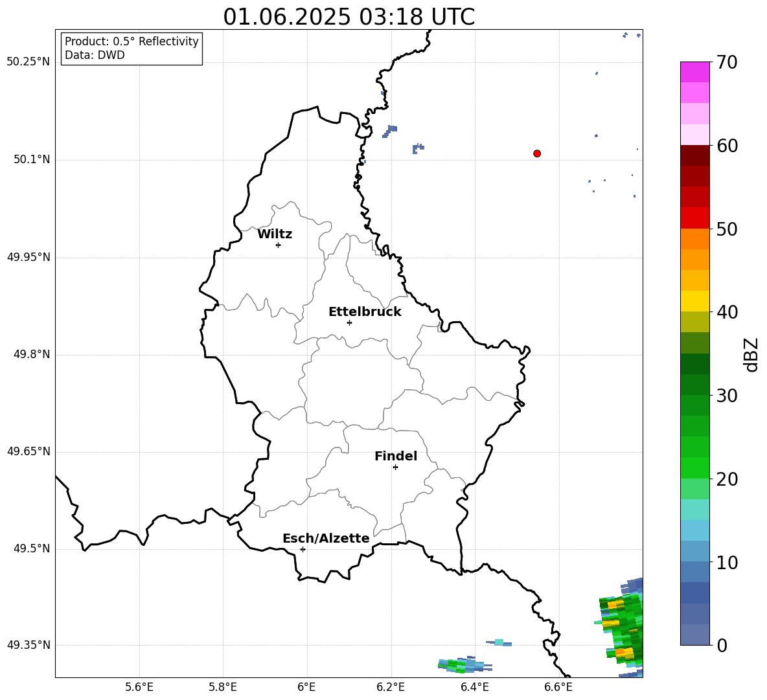Click the 49.95°N latitude label

tap(29, 257)
